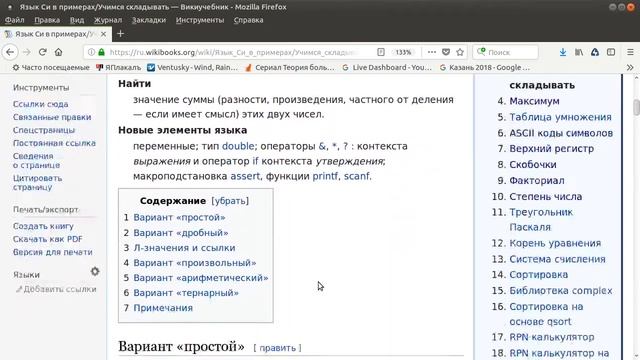This screenshot has width=640, height=360.
Task: Hide contents via [убрать] toggle
Action: (x=230, y=201)
